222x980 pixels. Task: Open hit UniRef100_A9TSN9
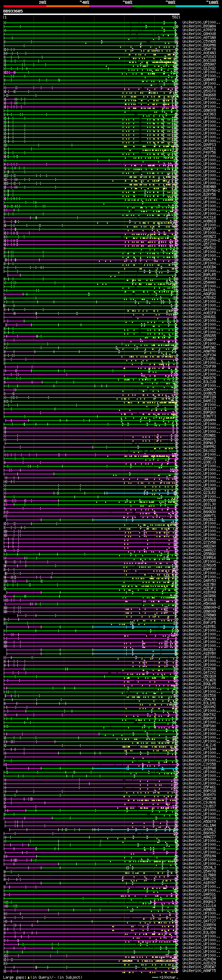199,38
